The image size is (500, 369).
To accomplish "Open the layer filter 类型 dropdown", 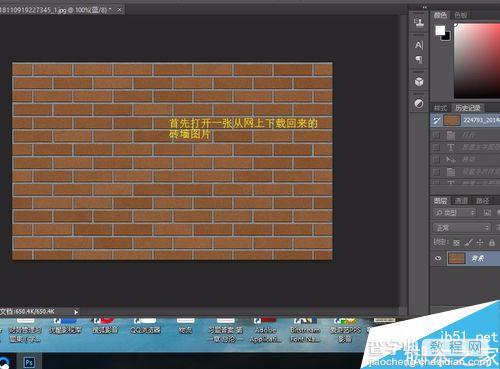I will pos(454,213).
